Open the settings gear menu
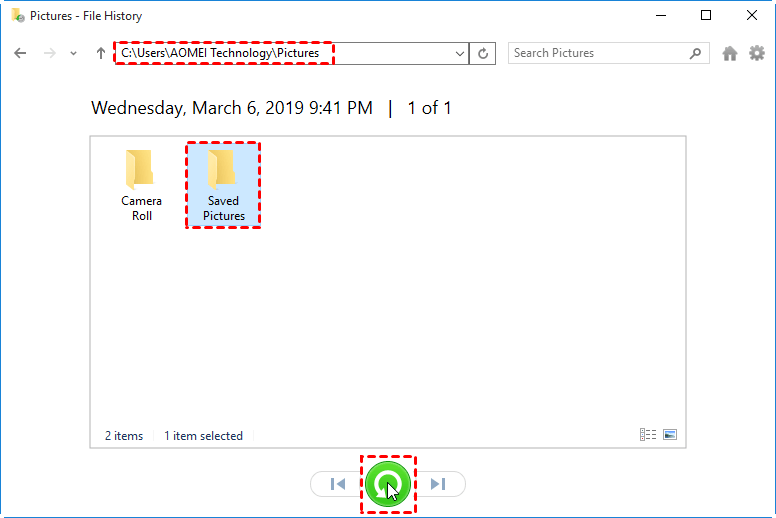 tap(756, 53)
